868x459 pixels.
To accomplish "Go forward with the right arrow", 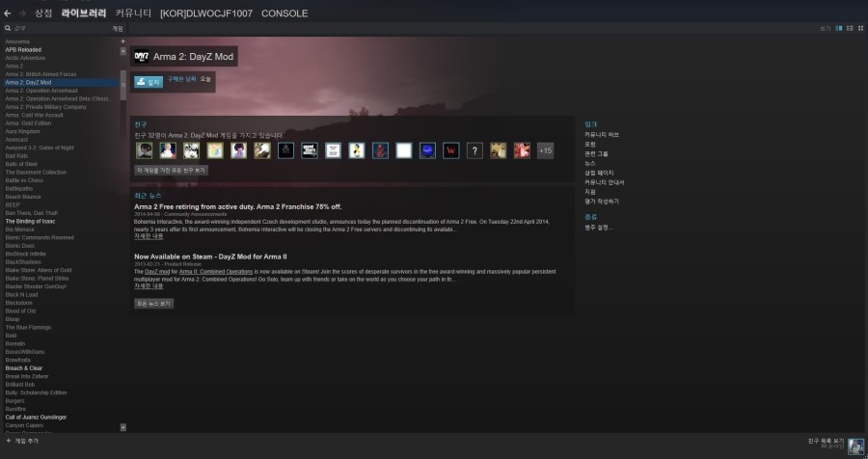I will pyautogui.click(x=22, y=13).
